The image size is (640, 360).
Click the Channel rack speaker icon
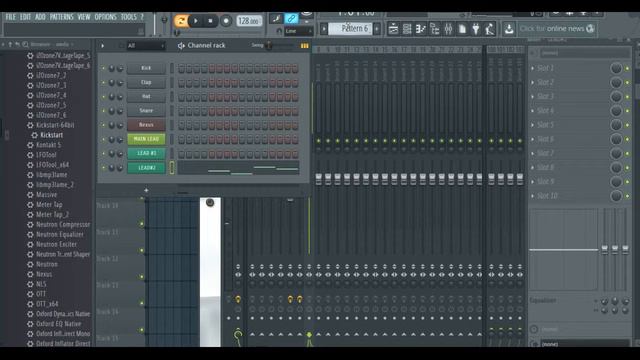[181, 46]
